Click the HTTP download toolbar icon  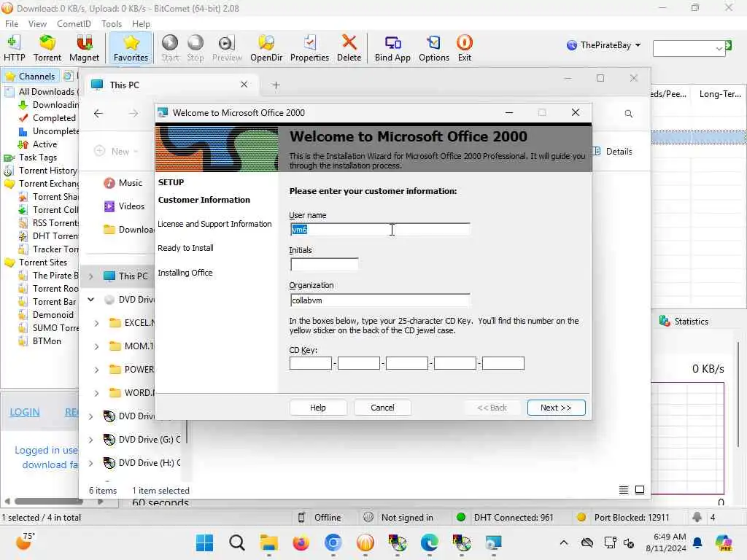point(14,48)
